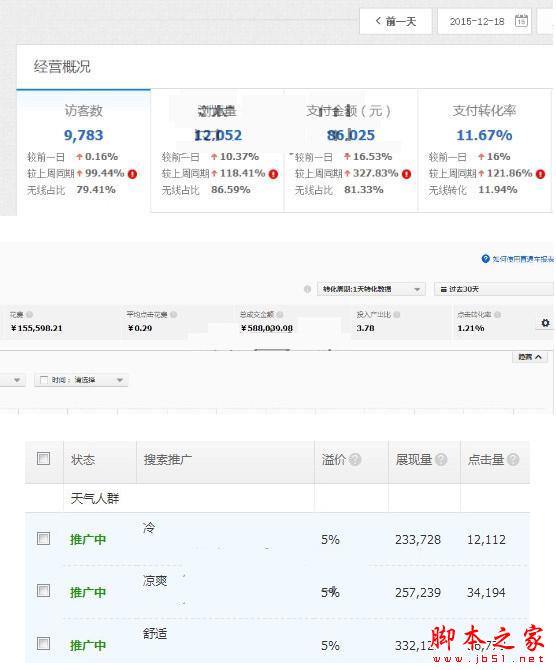The height and width of the screenshot is (670, 556).
Task: Click the help icon next to 投入产出比
Action: point(397,314)
